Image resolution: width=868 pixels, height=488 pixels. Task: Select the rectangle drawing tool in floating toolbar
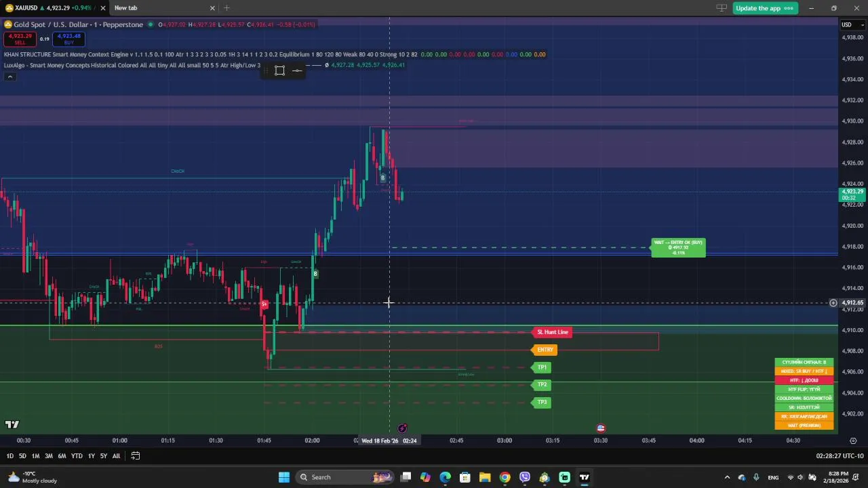(x=279, y=70)
